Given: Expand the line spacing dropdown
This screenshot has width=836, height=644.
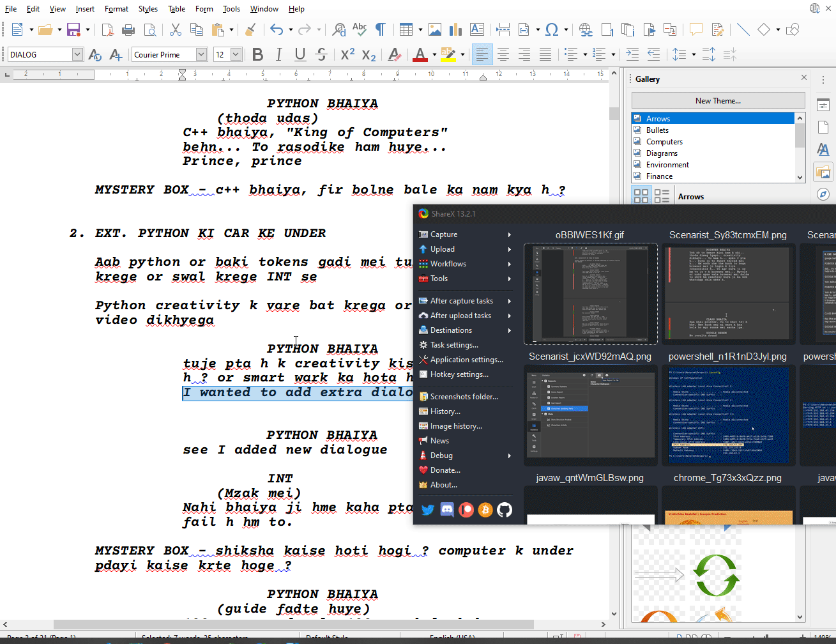Looking at the screenshot, I should [694, 55].
